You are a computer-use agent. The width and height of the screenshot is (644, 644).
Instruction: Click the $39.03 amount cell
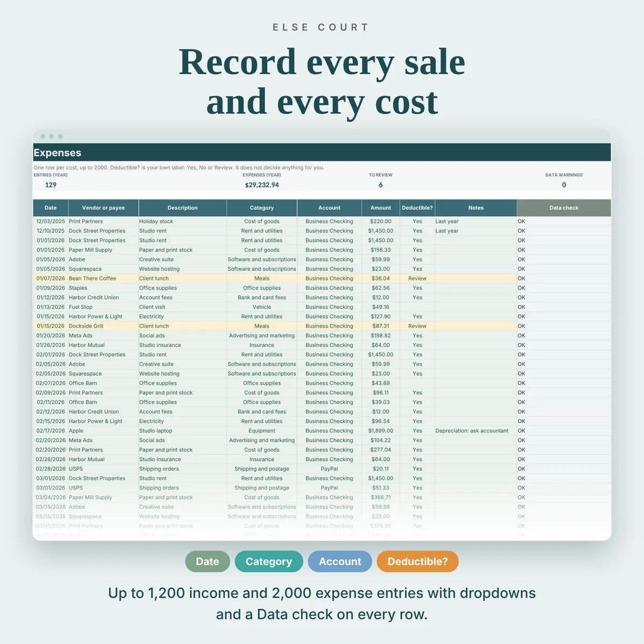click(380, 402)
